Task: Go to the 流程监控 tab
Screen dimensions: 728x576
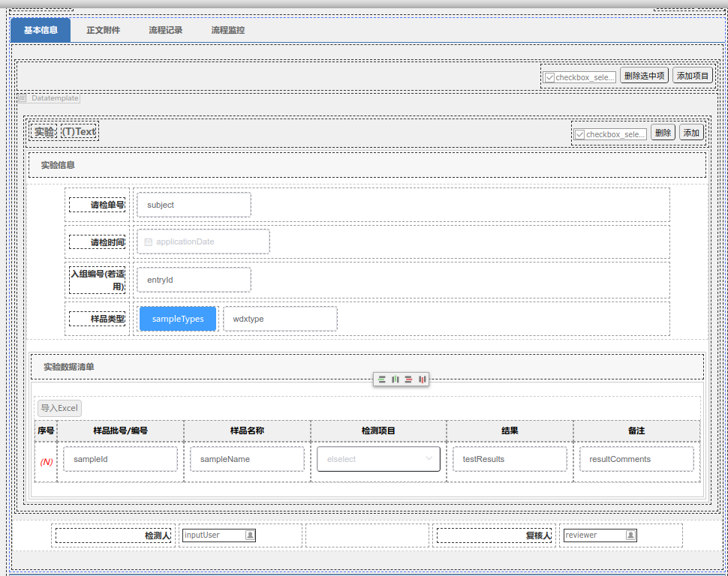Action: [x=227, y=31]
